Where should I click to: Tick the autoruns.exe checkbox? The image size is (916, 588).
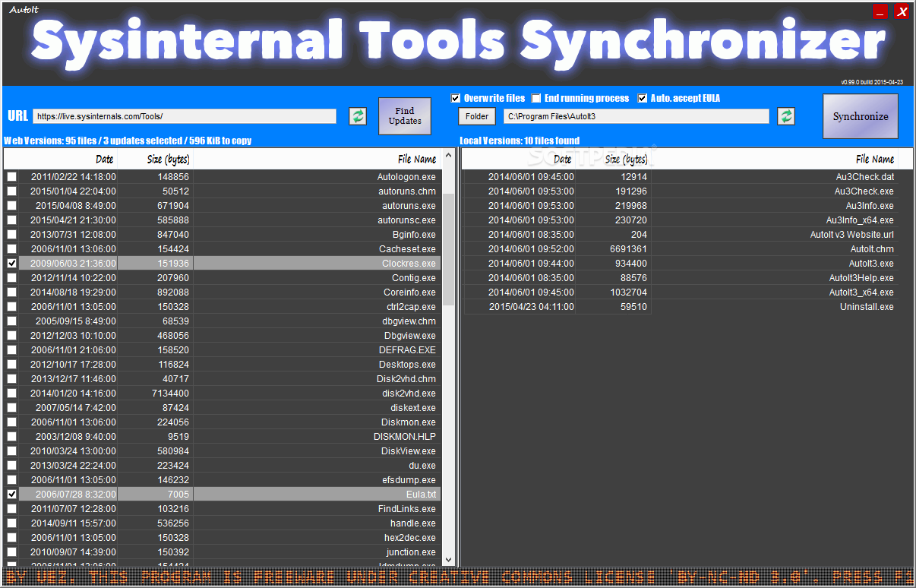pos(11,205)
